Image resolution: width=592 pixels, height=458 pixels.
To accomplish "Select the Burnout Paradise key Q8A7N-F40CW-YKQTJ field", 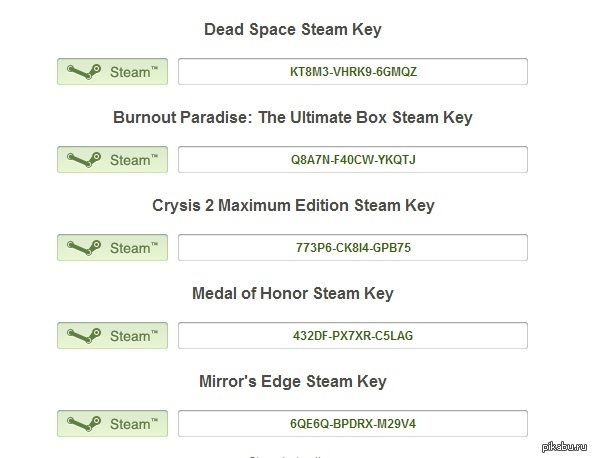I will pos(353,159).
